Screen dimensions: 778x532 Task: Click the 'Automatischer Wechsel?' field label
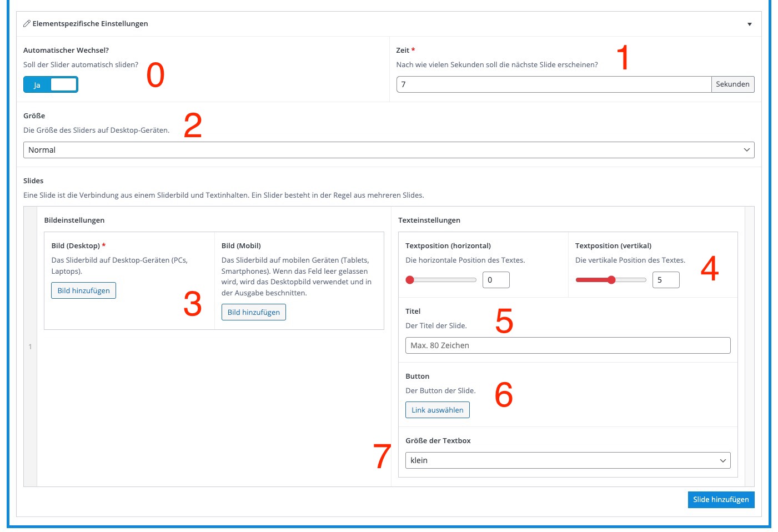point(66,51)
